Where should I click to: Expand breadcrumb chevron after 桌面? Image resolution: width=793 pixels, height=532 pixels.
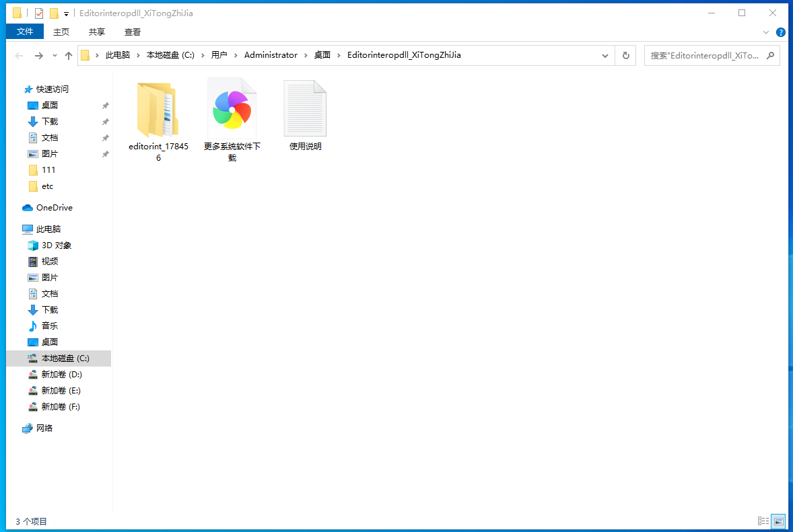click(339, 56)
